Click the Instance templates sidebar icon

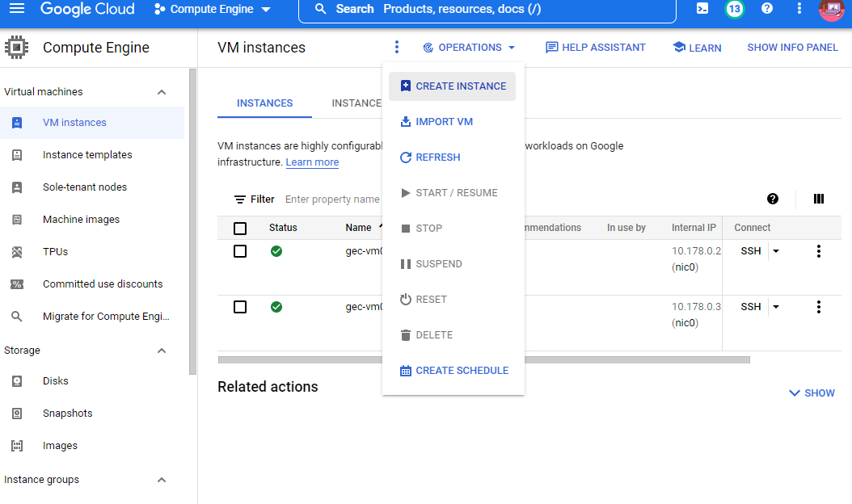17,155
